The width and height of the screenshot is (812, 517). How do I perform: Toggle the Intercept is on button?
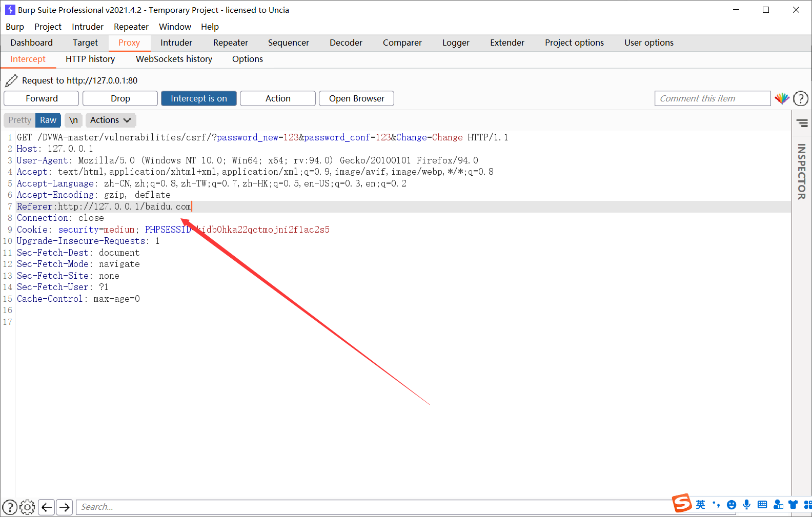(199, 98)
